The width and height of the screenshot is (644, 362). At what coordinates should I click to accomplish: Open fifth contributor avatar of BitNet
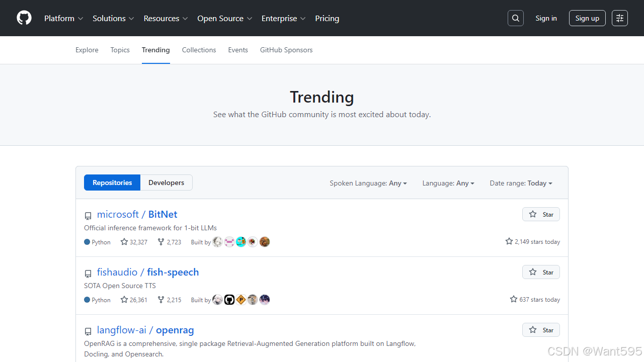coord(265,242)
